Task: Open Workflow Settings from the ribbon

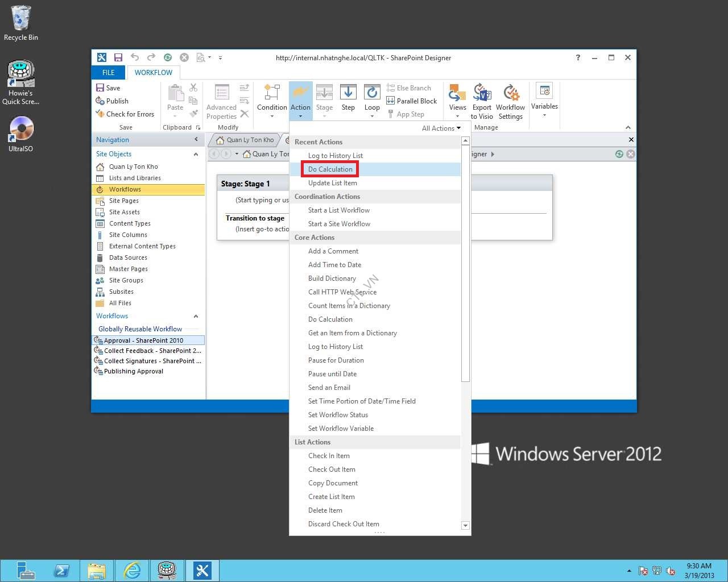Action: click(x=510, y=93)
